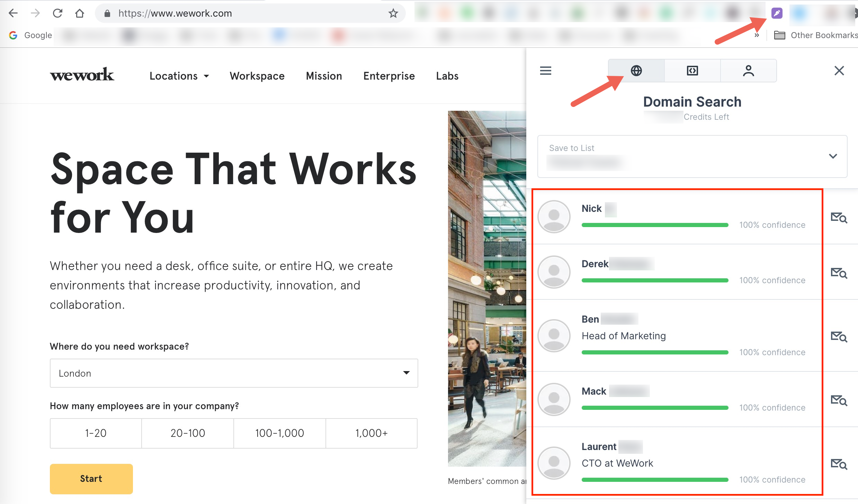Bookmark this page with the star icon
This screenshot has width=858, height=504.
(x=393, y=13)
